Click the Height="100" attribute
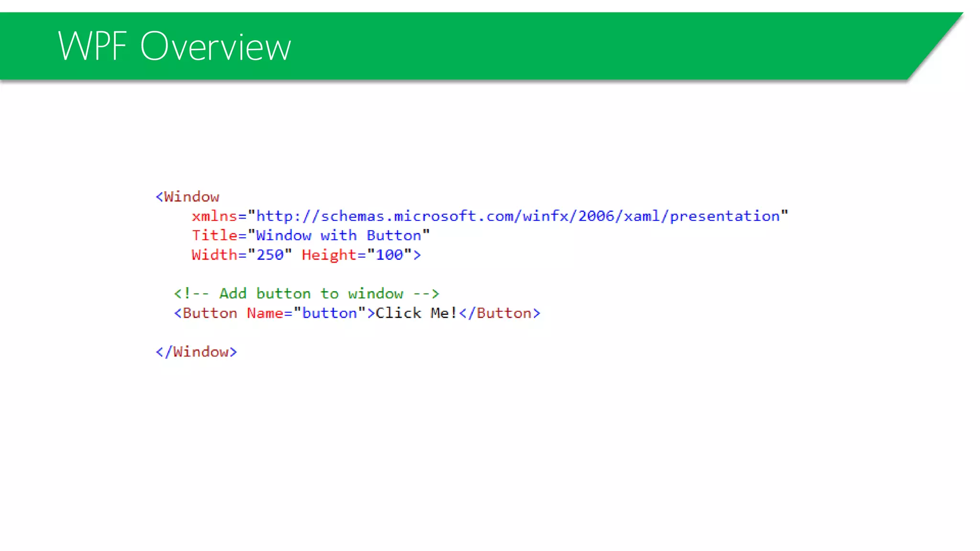 (x=356, y=255)
